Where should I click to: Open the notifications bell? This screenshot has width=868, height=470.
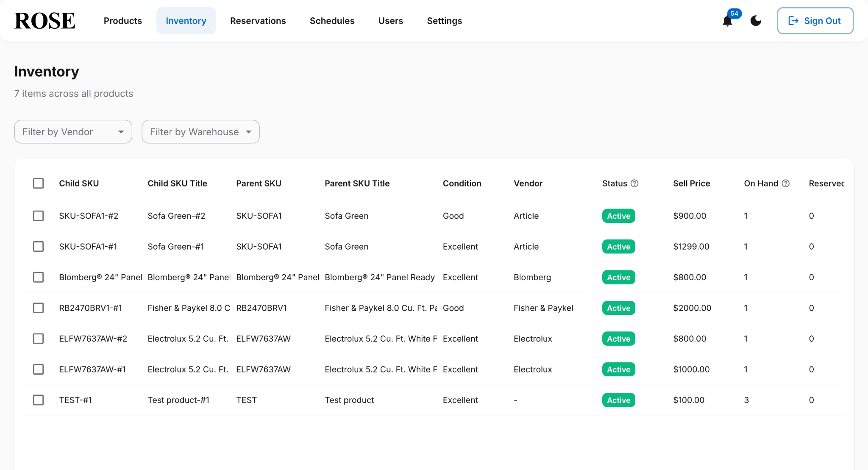pos(727,21)
